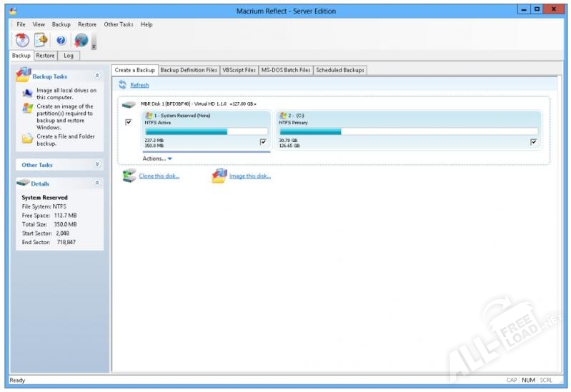Uncheck the System Reserved partition checkbox
Image resolution: width=571 pixels, height=392 pixels.
point(263,142)
